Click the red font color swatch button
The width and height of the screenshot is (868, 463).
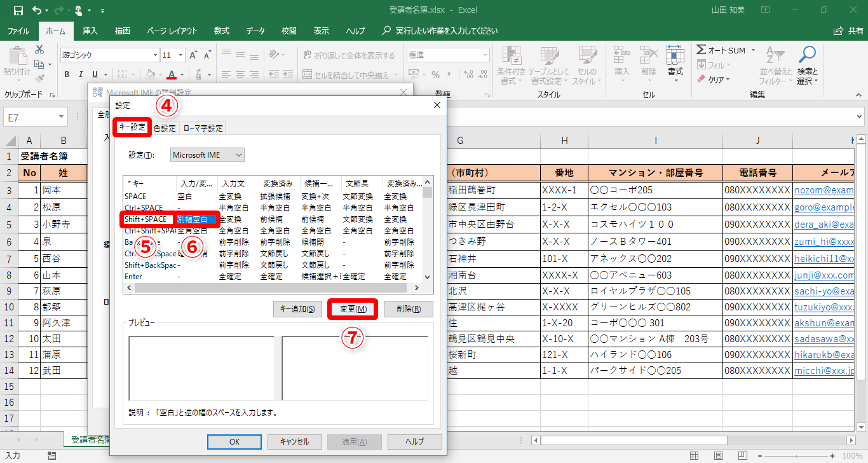(x=172, y=74)
